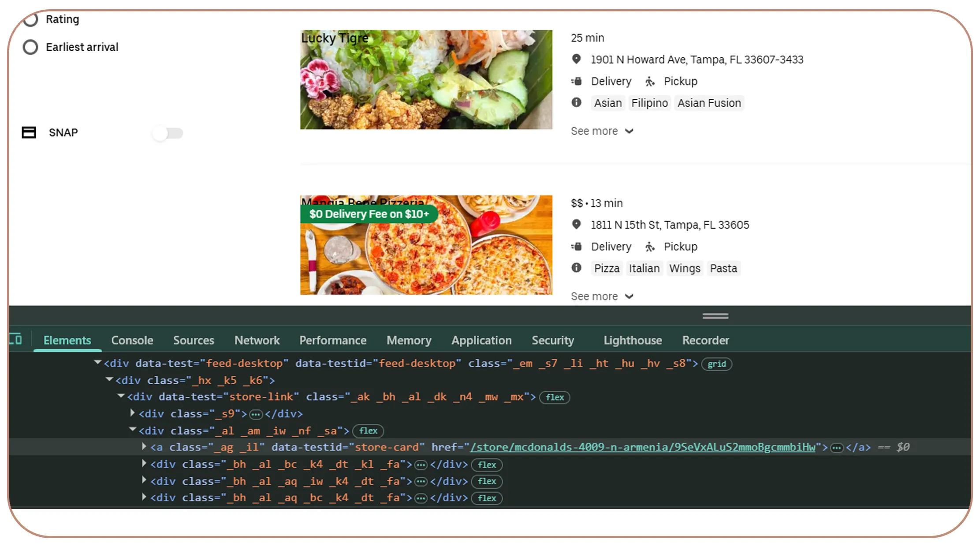Click the Pasta cuisine tag
This screenshot has height=547, width=980.
click(723, 268)
